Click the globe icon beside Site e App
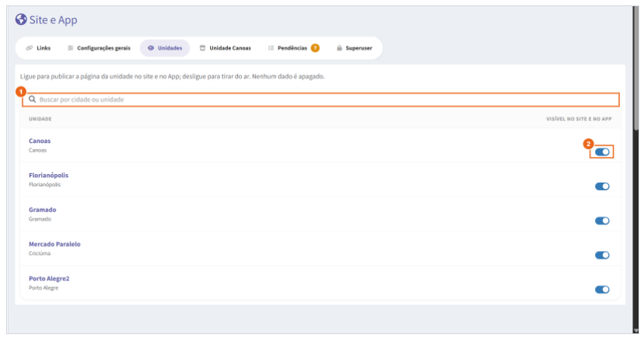Screen dimensions: 644x338 (x=21, y=19)
